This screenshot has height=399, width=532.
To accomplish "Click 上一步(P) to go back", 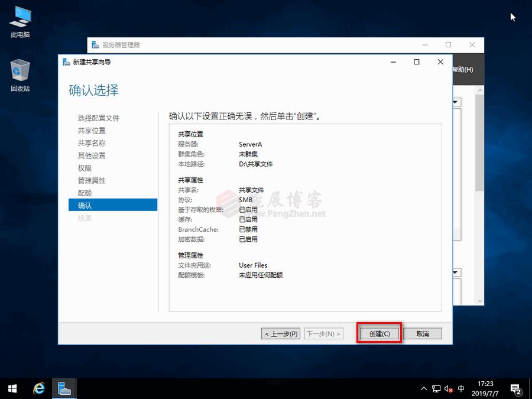I will (x=281, y=333).
